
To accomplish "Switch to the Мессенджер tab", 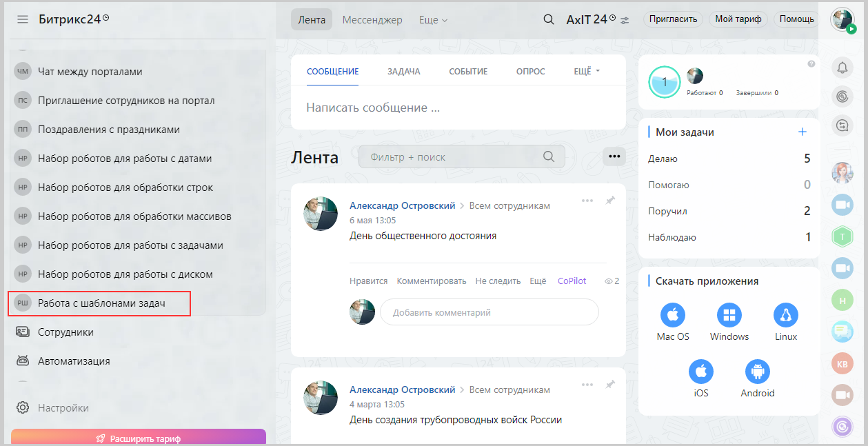I will (372, 20).
